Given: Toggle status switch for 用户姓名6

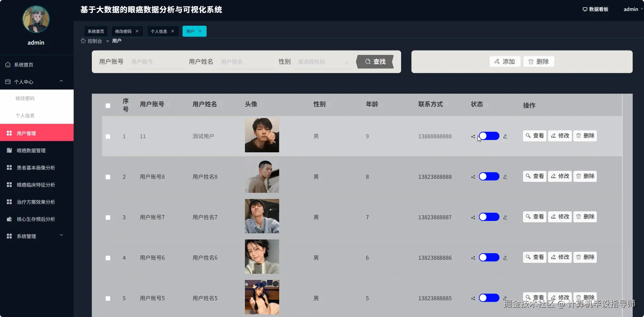Looking at the screenshot, I should [x=489, y=257].
